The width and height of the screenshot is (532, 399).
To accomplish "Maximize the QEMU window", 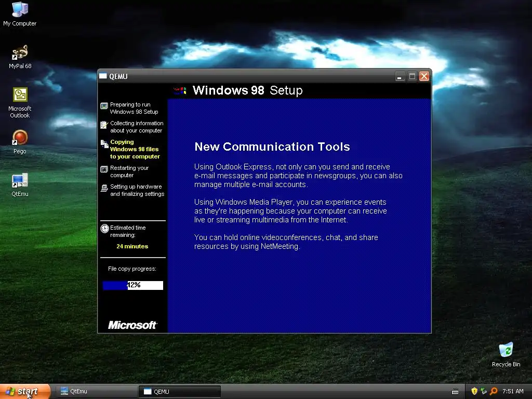I will (412, 76).
